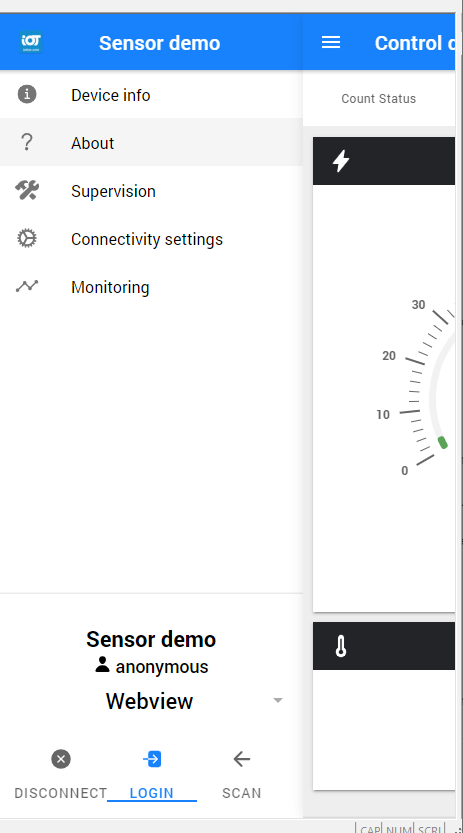This screenshot has height=833, width=463.
Task: Click the Device info circle icon
Action: [27, 94]
